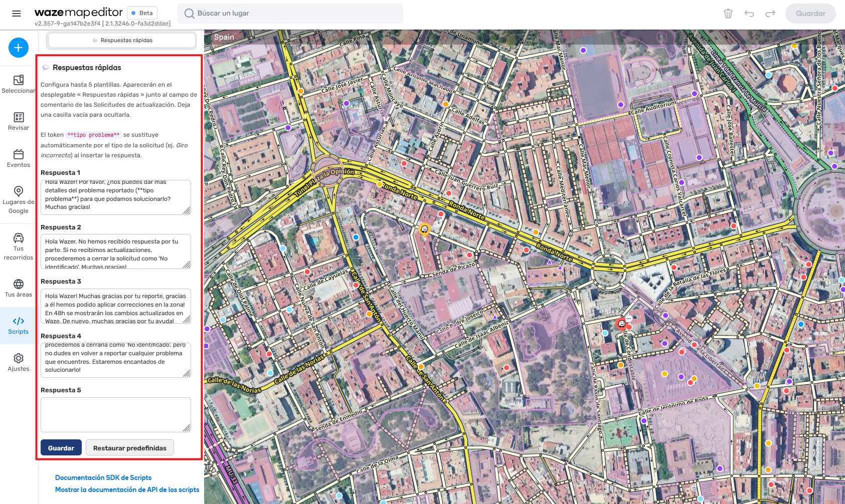
Task: Click the Calle de Isaac Albéniz label
Action: click(481, 334)
